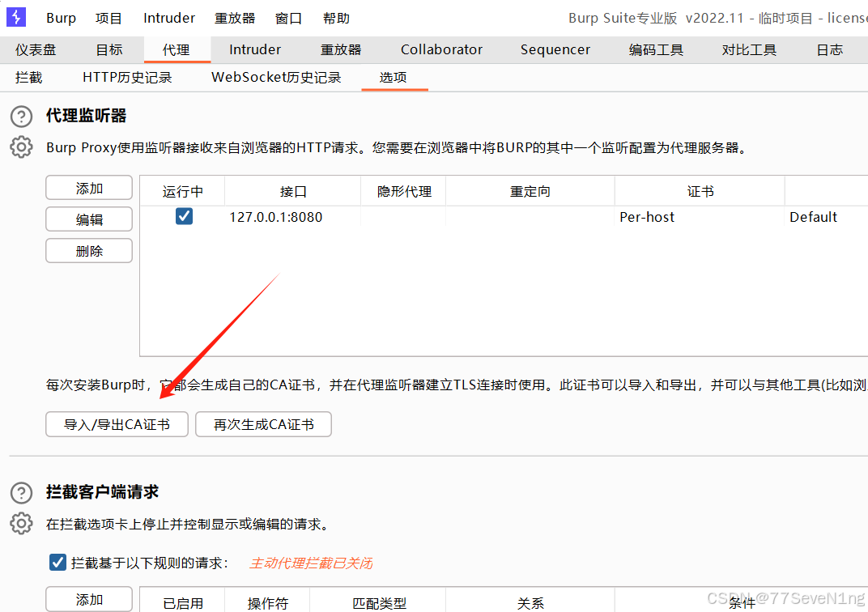The image size is (868, 612).
Task: Click 导入/导出CA证书 button
Action: tap(117, 424)
